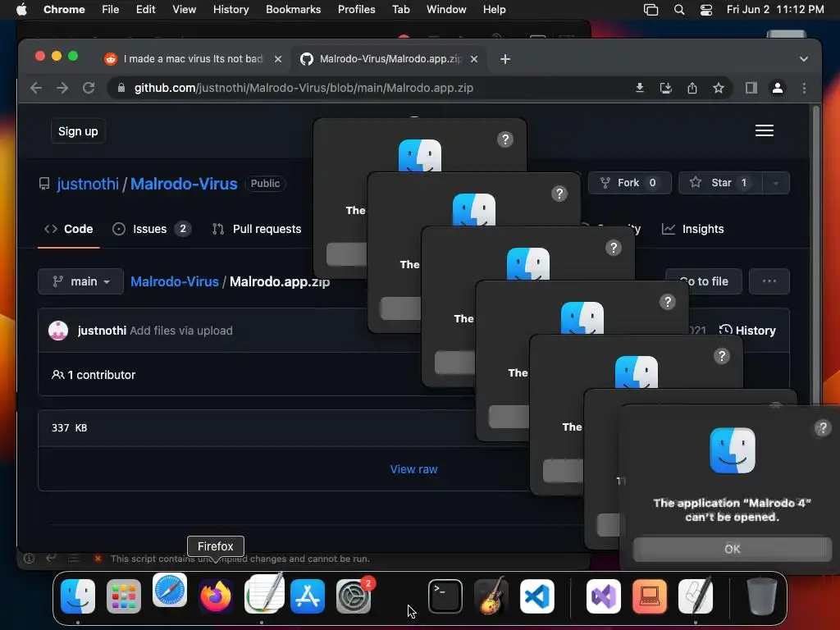This screenshot has height=630, width=840.
Task: Click Malrodo-Virus in the file breadcrumb
Action: point(175,281)
